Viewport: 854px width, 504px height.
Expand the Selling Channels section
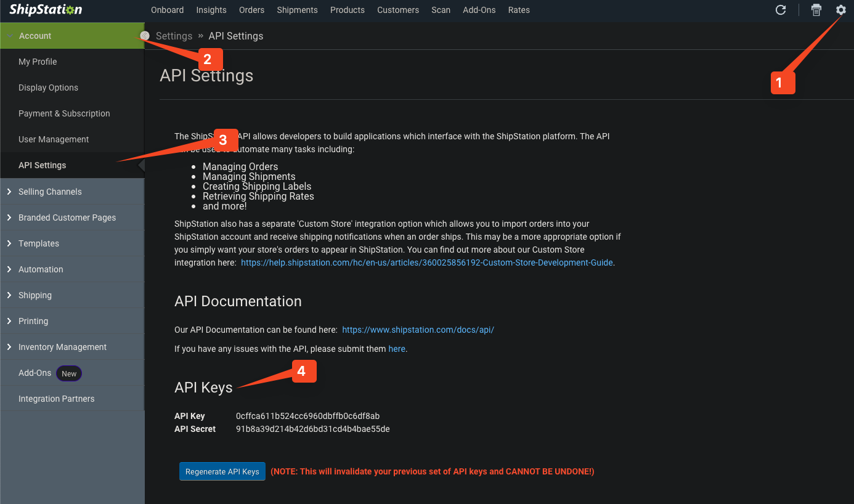tap(72, 192)
